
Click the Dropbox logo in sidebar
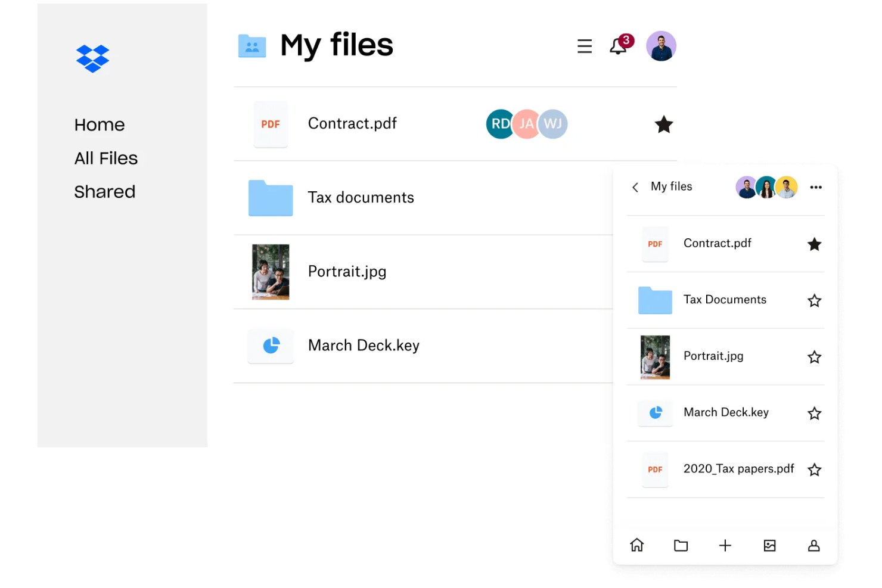click(x=92, y=58)
